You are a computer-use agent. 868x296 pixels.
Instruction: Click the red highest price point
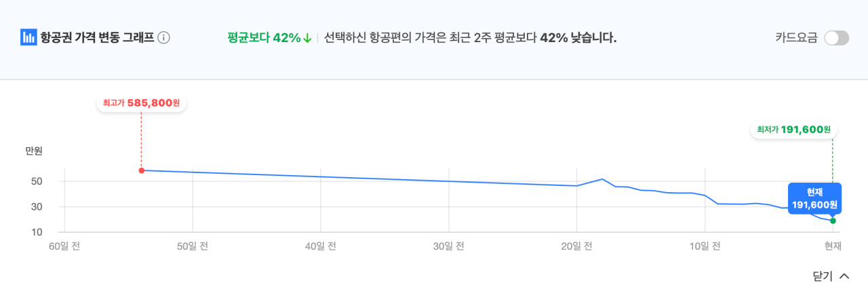click(x=141, y=170)
